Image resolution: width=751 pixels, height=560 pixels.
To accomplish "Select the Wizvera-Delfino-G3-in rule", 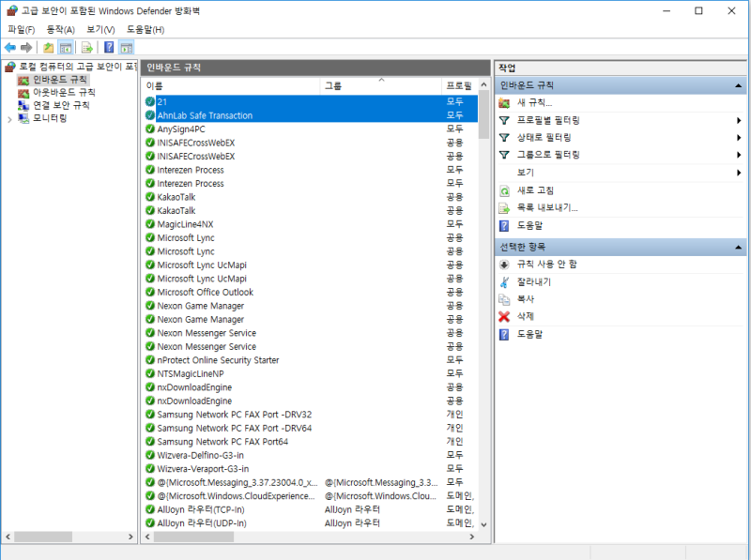I will (x=311, y=455).
